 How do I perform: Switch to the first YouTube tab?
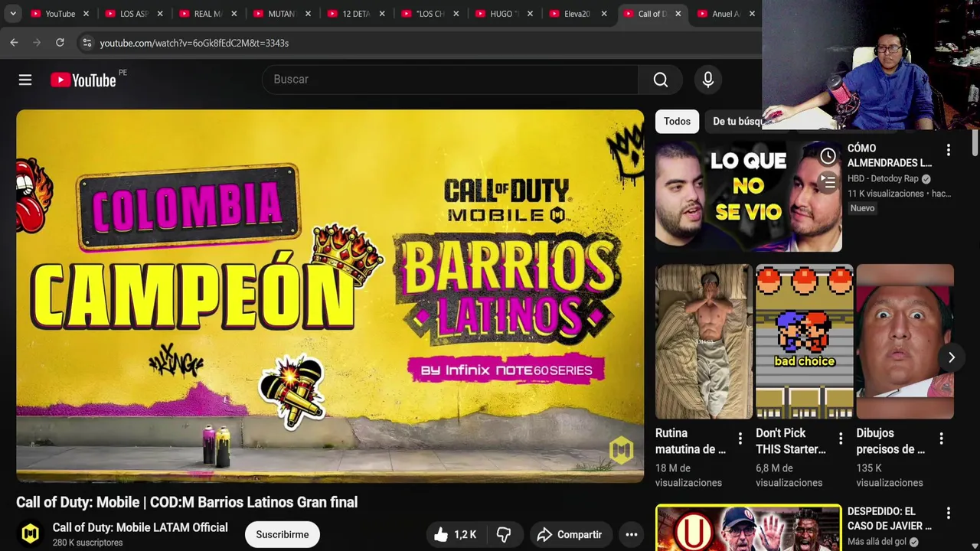[60, 14]
